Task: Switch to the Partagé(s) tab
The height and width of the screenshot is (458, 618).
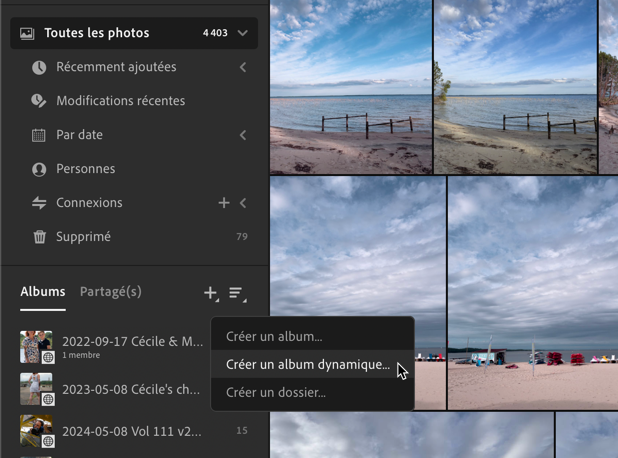Action: [111, 292]
